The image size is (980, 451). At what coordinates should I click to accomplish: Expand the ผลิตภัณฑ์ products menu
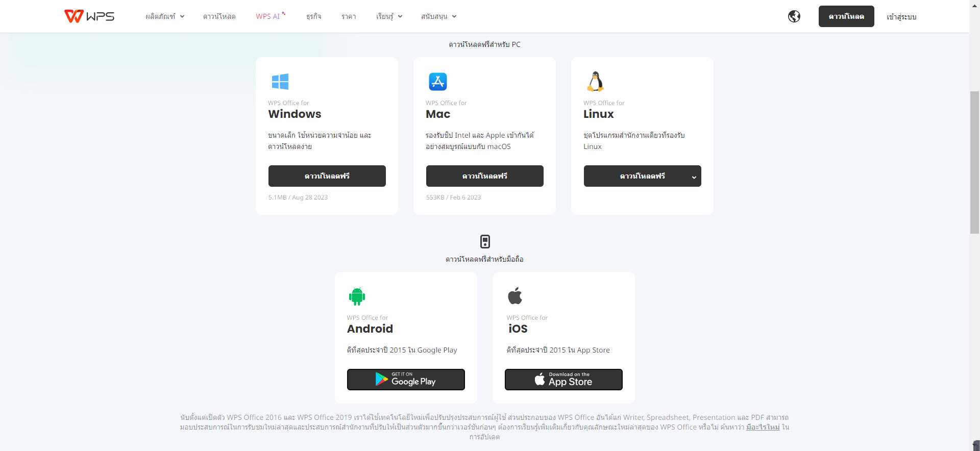click(x=165, y=16)
